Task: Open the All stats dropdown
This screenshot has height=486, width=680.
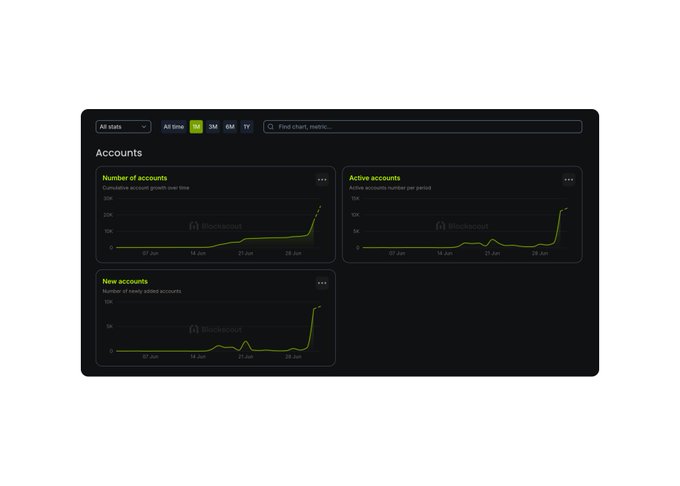Action: (123, 127)
